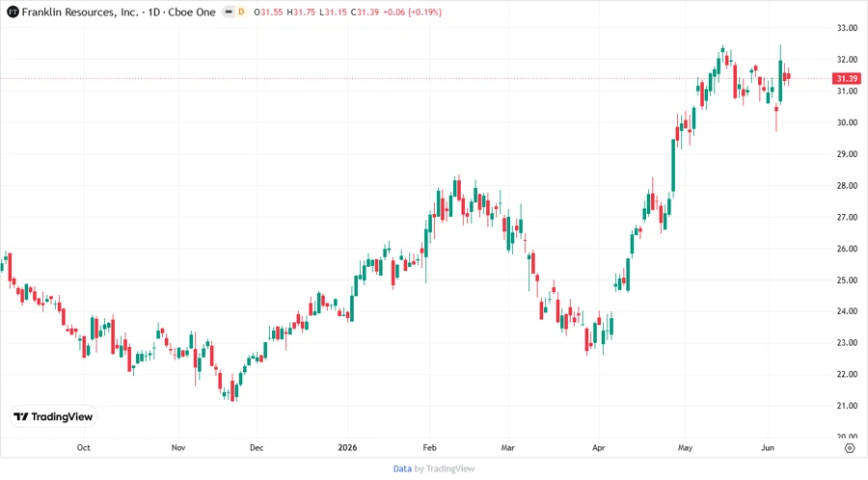Click the Mar label on time axis

tap(507, 448)
